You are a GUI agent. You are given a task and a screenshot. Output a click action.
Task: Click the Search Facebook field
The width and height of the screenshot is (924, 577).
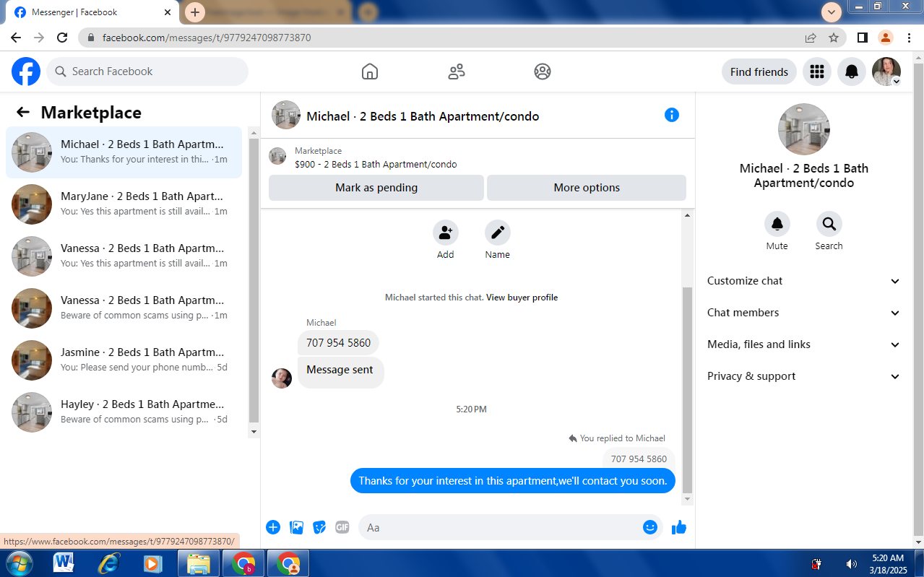(147, 71)
